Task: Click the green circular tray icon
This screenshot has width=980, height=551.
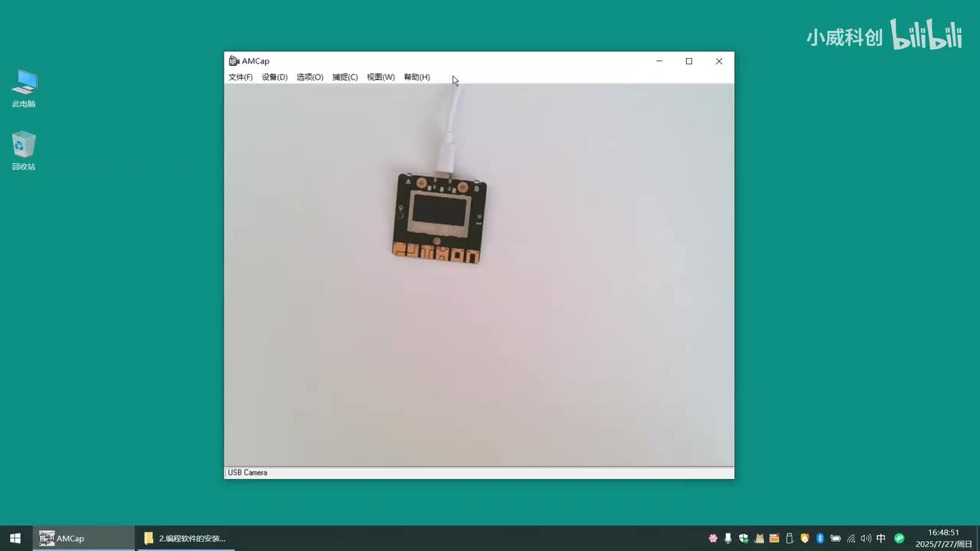Action: click(900, 539)
